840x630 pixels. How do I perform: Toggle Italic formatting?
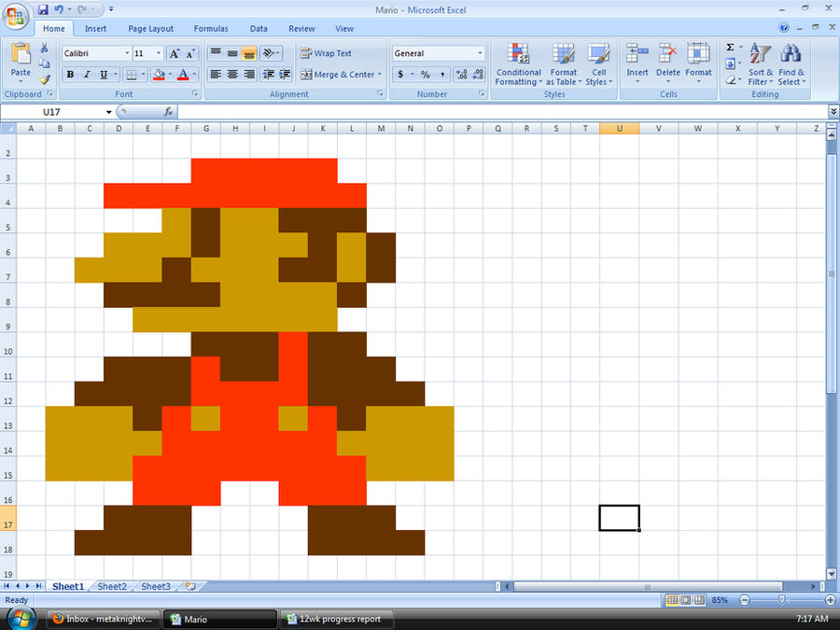(87, 75)
